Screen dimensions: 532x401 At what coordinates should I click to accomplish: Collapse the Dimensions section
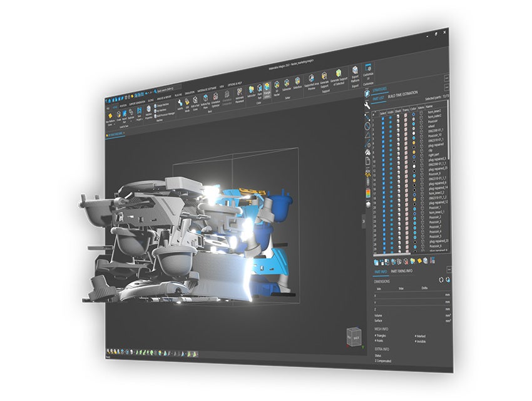(382, 281)
